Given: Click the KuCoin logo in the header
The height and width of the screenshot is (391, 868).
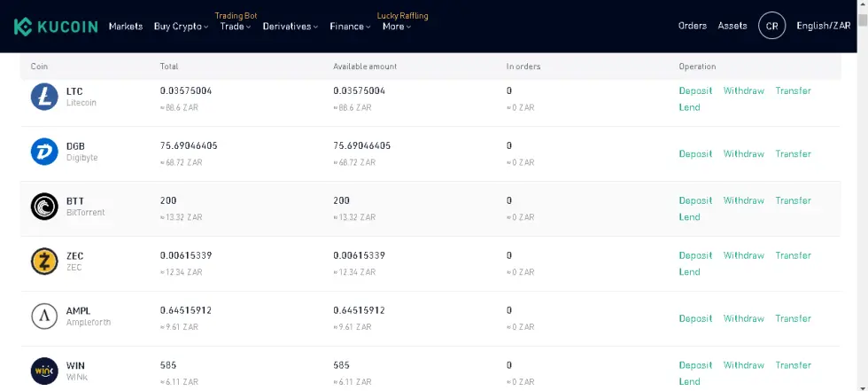Looking at the screenshot, I should [55, 26].
